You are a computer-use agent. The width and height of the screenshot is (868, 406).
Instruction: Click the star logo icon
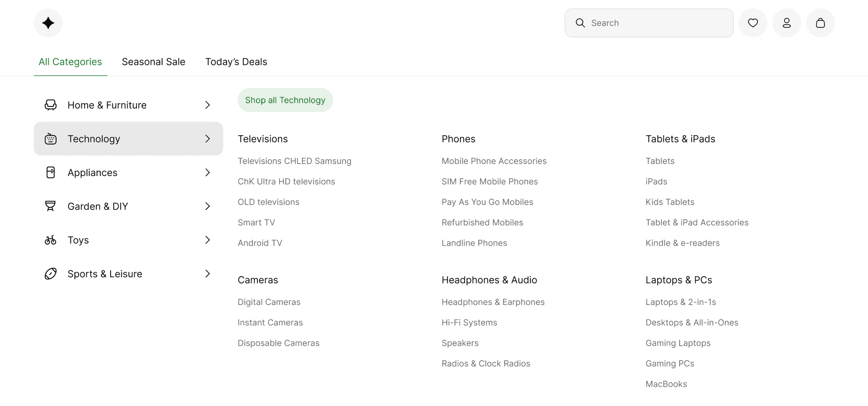point(48,23)
